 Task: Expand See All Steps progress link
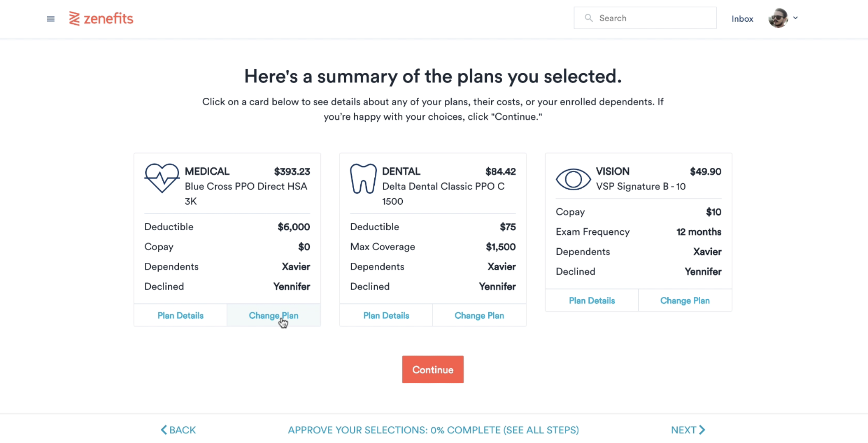point(433,430)
